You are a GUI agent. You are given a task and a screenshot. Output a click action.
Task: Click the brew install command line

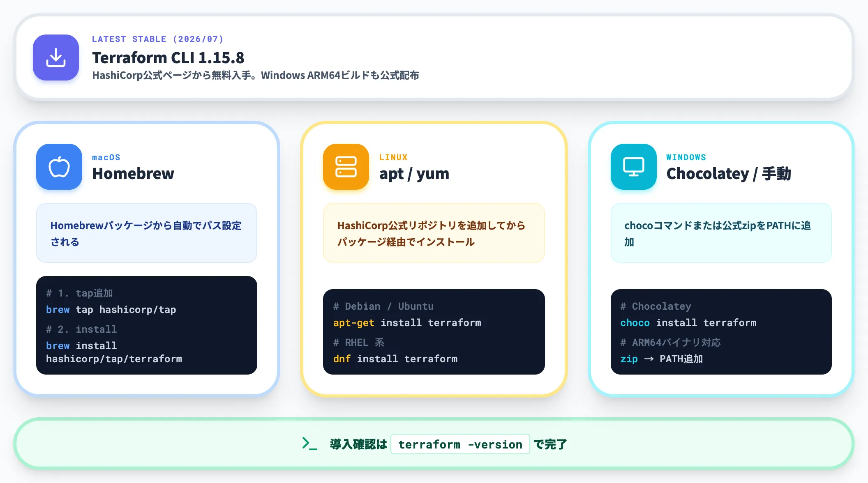click(81, 346)
